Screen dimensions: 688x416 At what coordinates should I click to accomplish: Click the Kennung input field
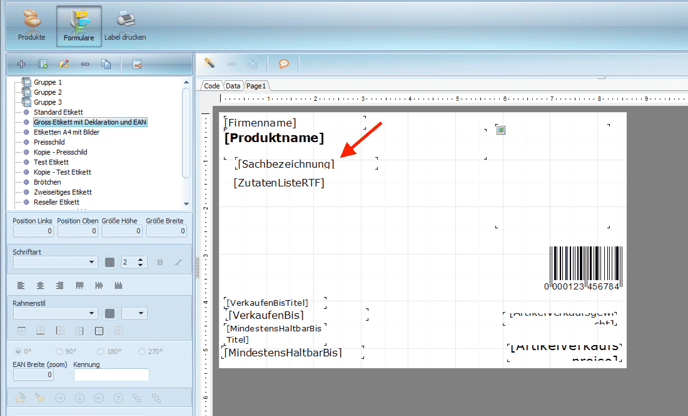[110, 375]
